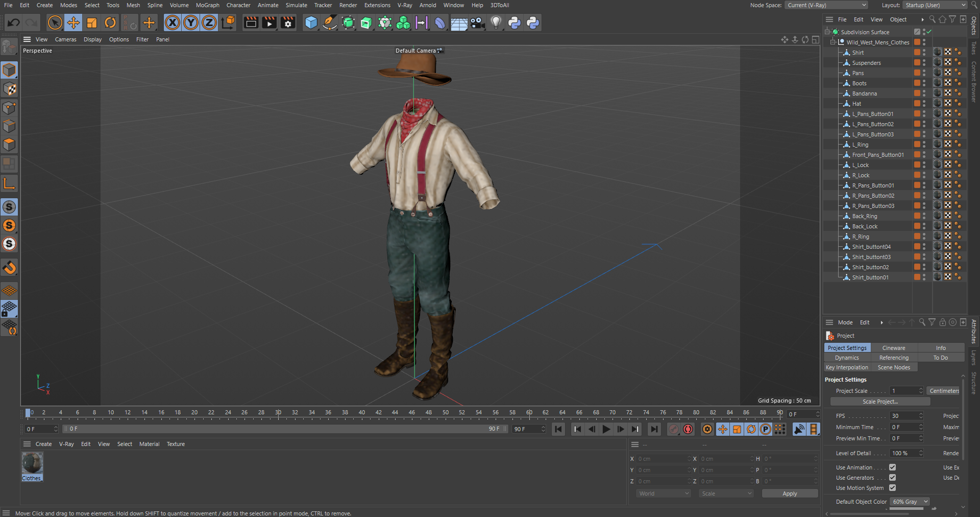Image resolution: width=980 pixels, height=517 pixels.
Task: Go to start of animation button
Action: pos(558,429)
